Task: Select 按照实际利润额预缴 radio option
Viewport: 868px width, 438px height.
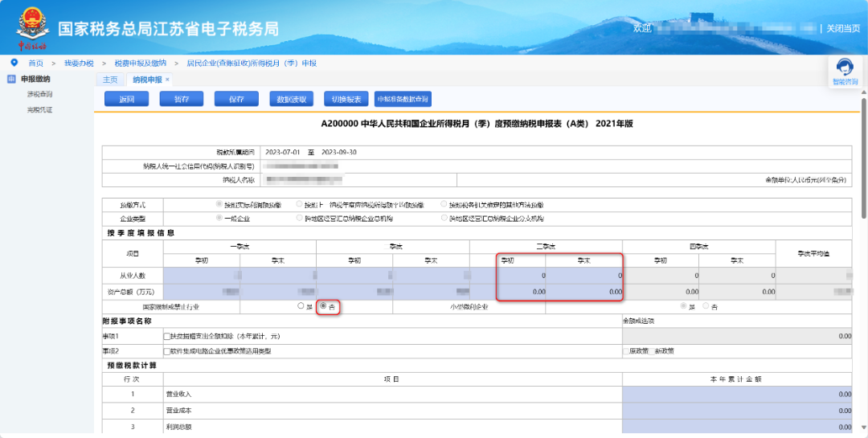Action: click(219, 204)
